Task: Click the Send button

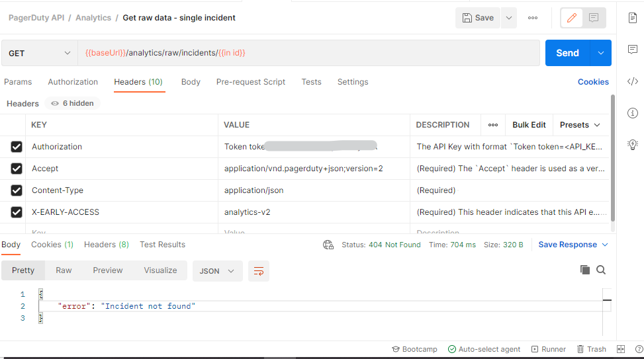Action: point(567,53)
